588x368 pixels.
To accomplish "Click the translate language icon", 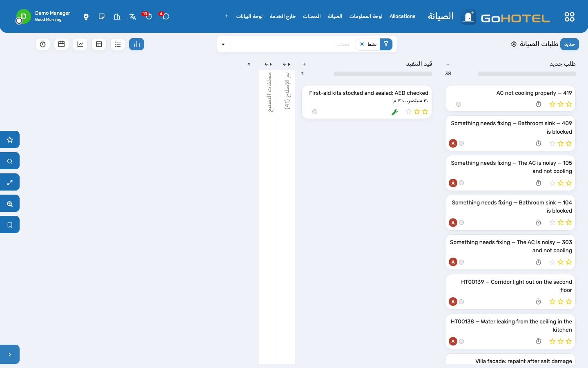I will point(133,17).
